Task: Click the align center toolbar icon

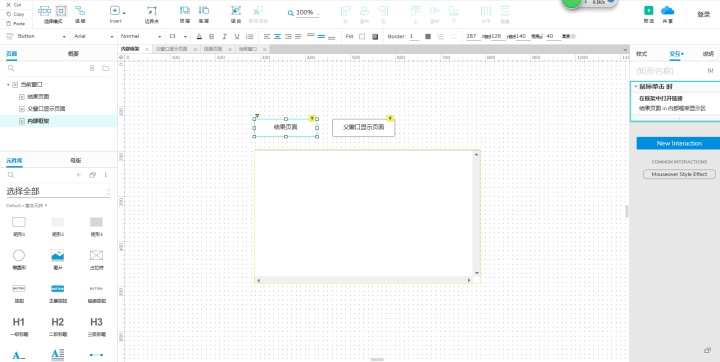Action: tap(365, 11)
